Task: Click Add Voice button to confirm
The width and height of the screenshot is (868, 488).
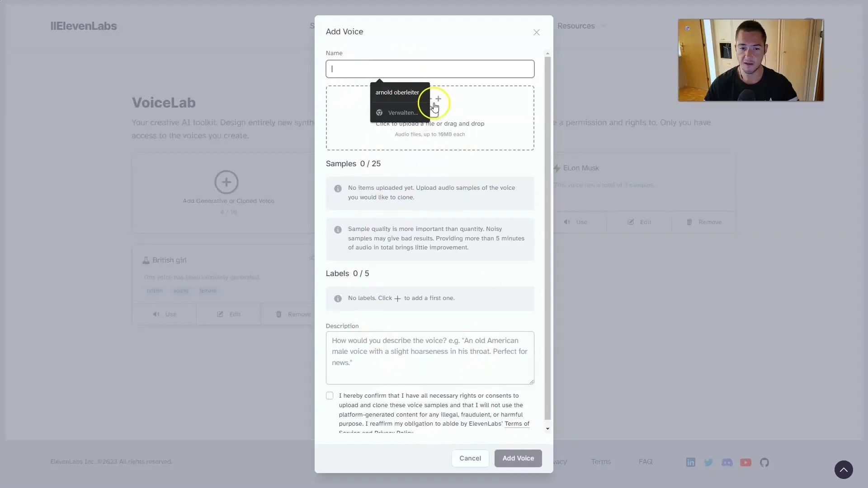Action: (518, 458)
